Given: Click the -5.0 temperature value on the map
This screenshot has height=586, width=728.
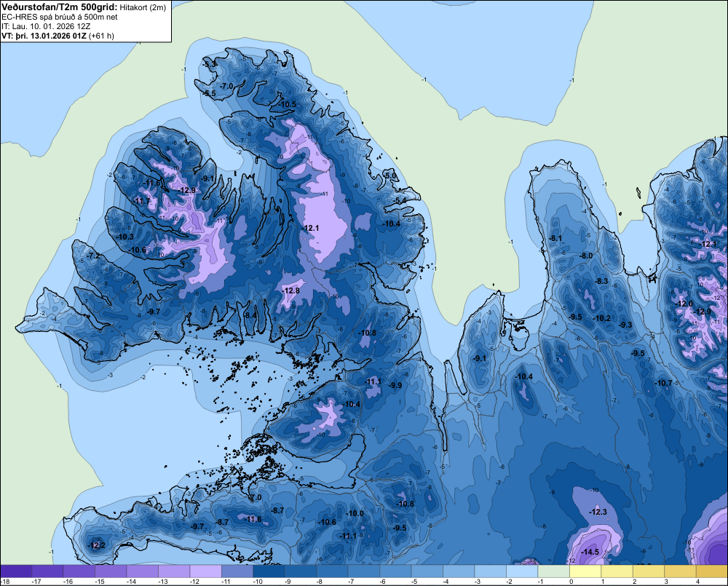Looking at the screenshot, I should pos(390,175).
